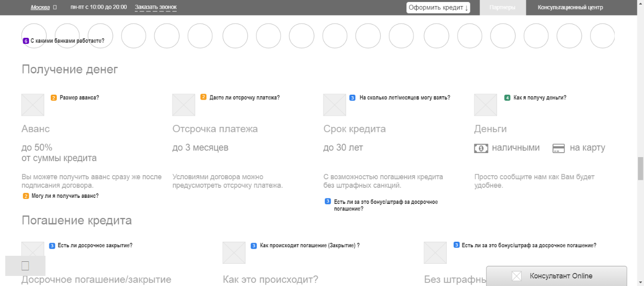Image resolution: width=644 pixels, height=286 pixels.
Task: Expand the Оформить кредит dropdown button
Action: [x=438, y=8]
